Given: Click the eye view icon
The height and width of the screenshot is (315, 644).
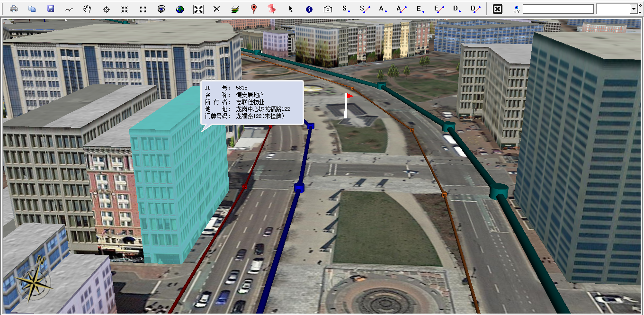Looking at the screenshot, I should pyautogui.click(x=161, y=9).
